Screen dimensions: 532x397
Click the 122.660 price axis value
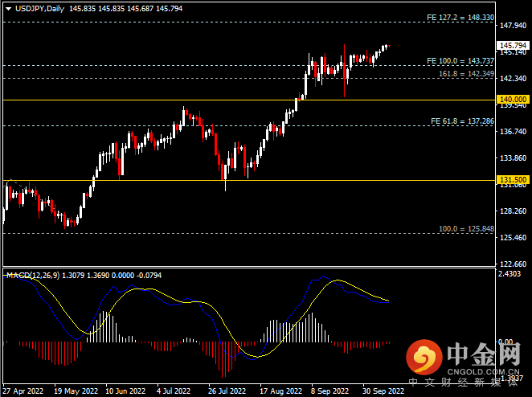click(x=513, y=264)
